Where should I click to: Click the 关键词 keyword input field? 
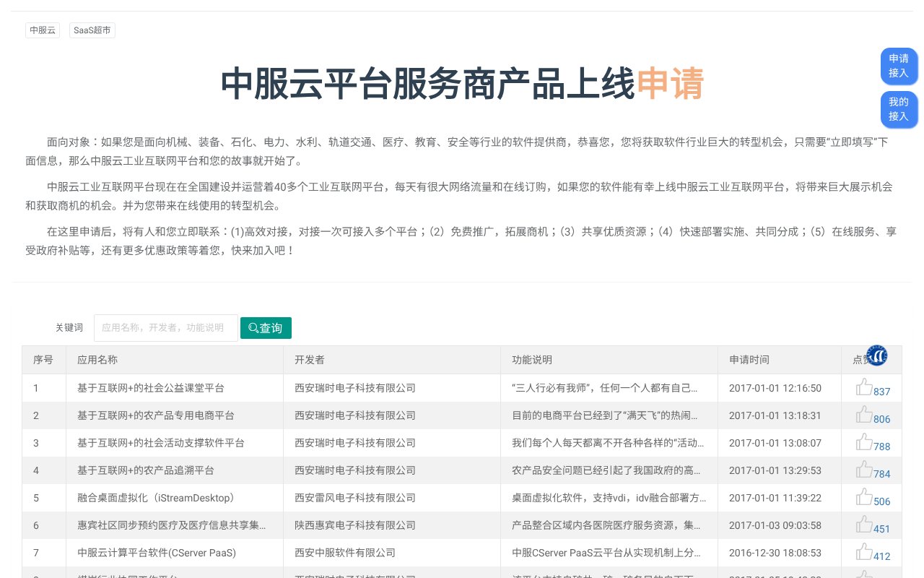click(166, 328)
